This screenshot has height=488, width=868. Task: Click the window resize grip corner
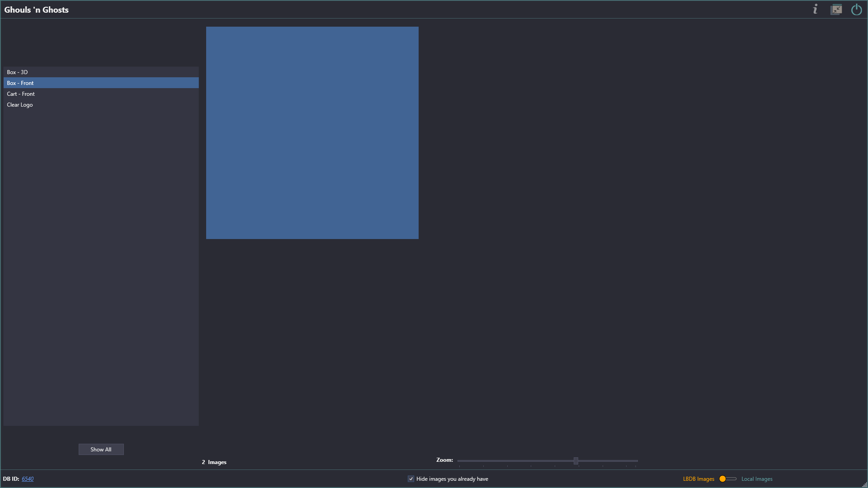864,484
